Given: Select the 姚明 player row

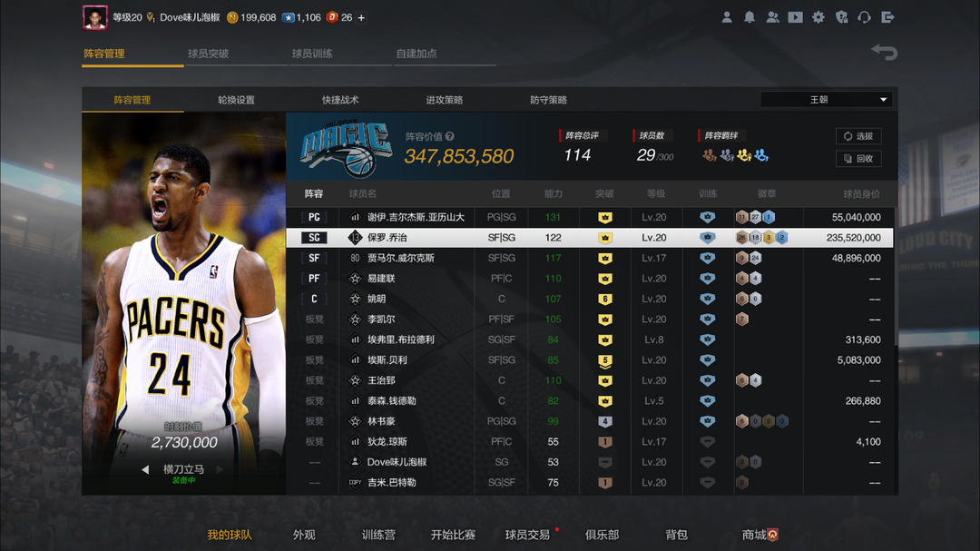Looking at the screenshot, I should pos(590,299).
